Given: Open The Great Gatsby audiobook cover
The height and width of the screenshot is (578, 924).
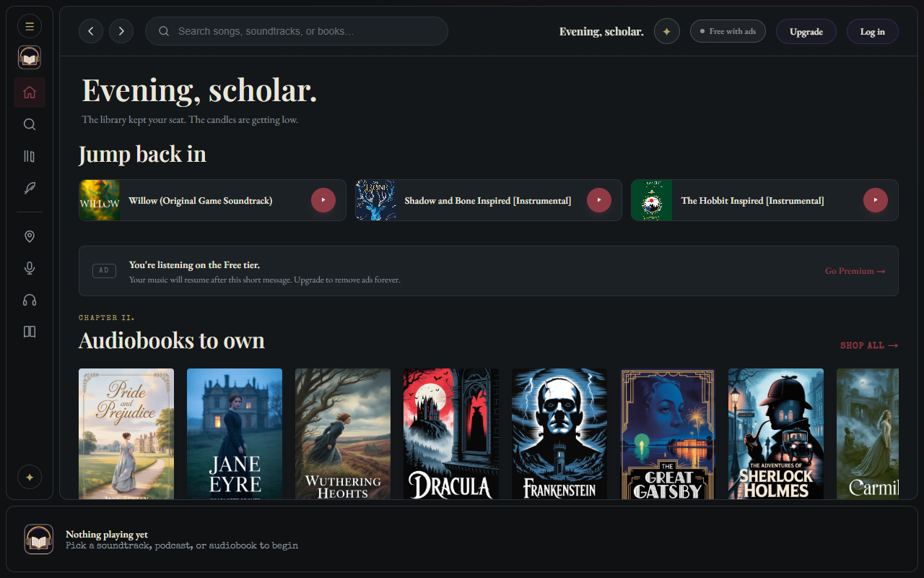Looking at the screenshot, I should [x=668, y=433].
